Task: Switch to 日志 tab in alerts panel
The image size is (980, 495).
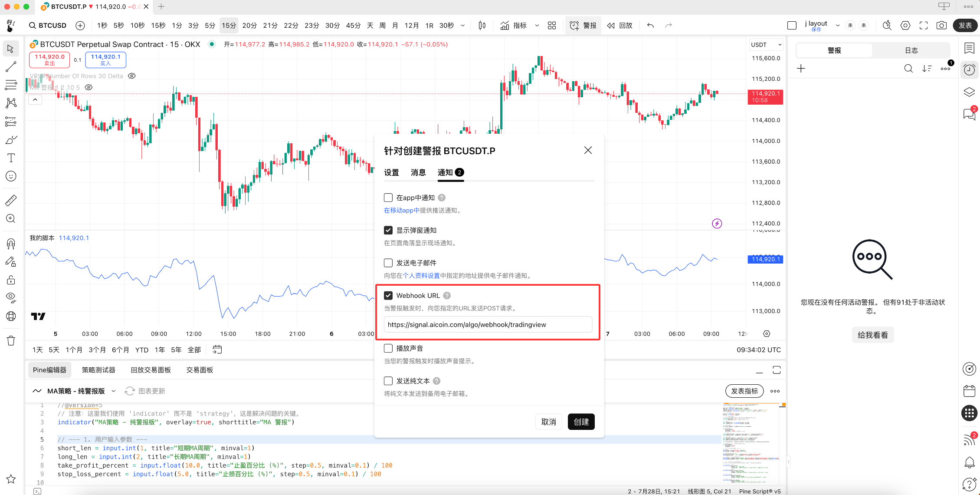Action: click(x=911, y=50)
